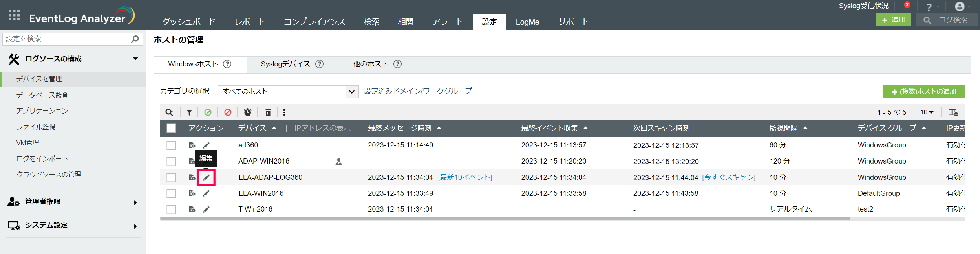The height and width of the screenshot is (254, 980).
Task: Click the configure icon for ad360 row
Action: click(192, 145)
